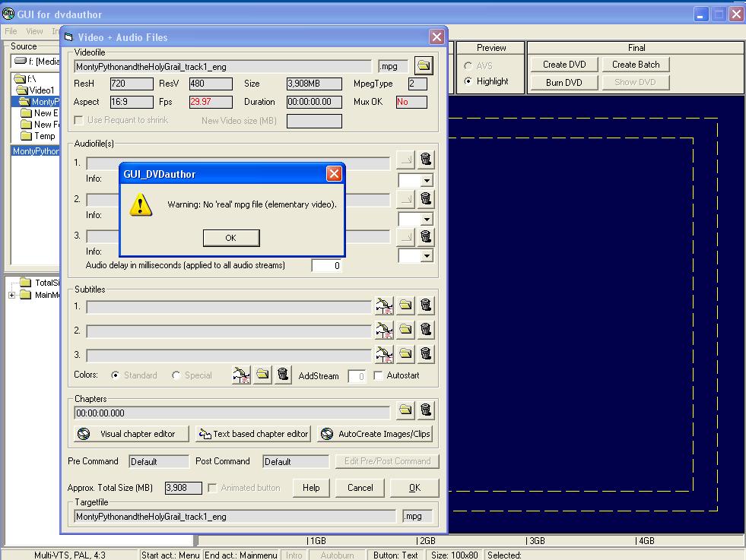The image size is (746, 560).
Task: Browse for chapters file
Action: point(405,410)
